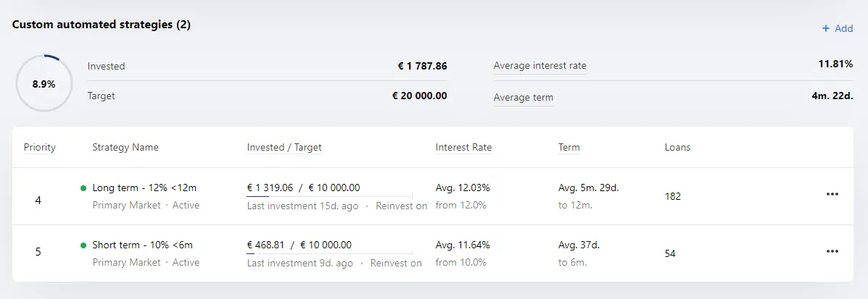Click the 8.9% circular progress indicator
This screenshot has width=868, height=299.
44,85
